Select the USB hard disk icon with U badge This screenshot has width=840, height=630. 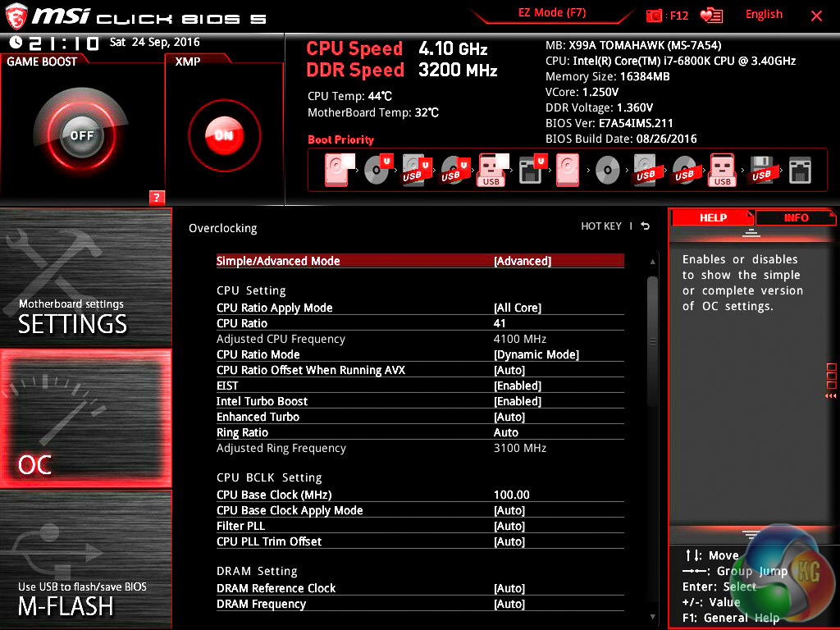pyautogui.click(x=418, y=170)
